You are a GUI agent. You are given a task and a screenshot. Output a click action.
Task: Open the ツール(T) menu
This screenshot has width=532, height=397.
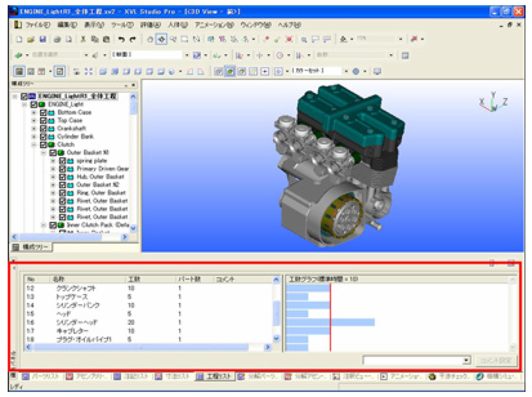[122, 25]
